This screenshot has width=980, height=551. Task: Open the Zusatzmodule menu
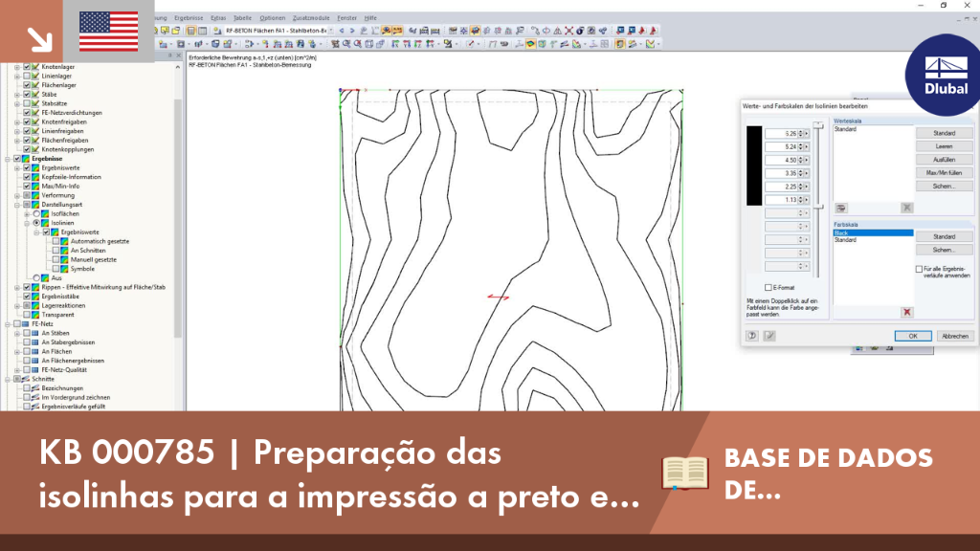click(311, 18)
